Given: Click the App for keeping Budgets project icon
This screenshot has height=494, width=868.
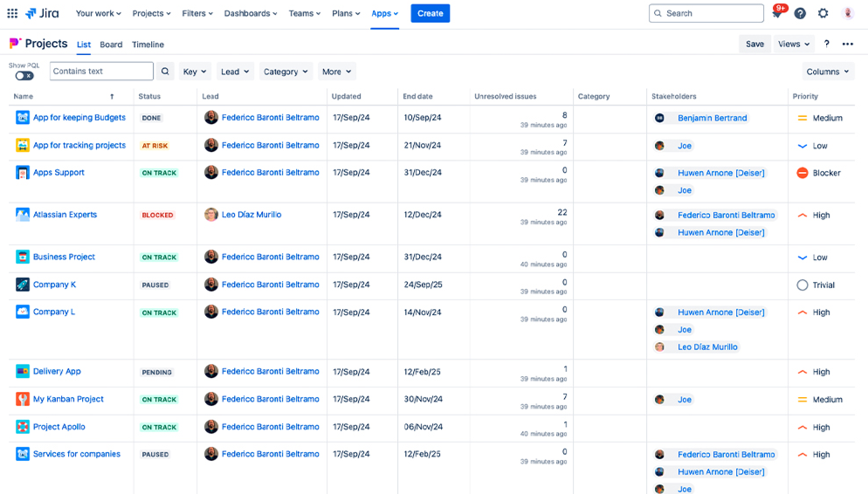Looking at the screenshot, I should [x=23, y=117].
